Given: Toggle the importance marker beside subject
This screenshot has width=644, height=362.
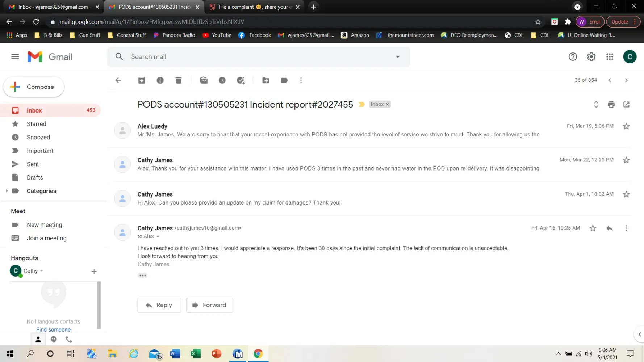Looking at the screenshot, I should point(361,105).
